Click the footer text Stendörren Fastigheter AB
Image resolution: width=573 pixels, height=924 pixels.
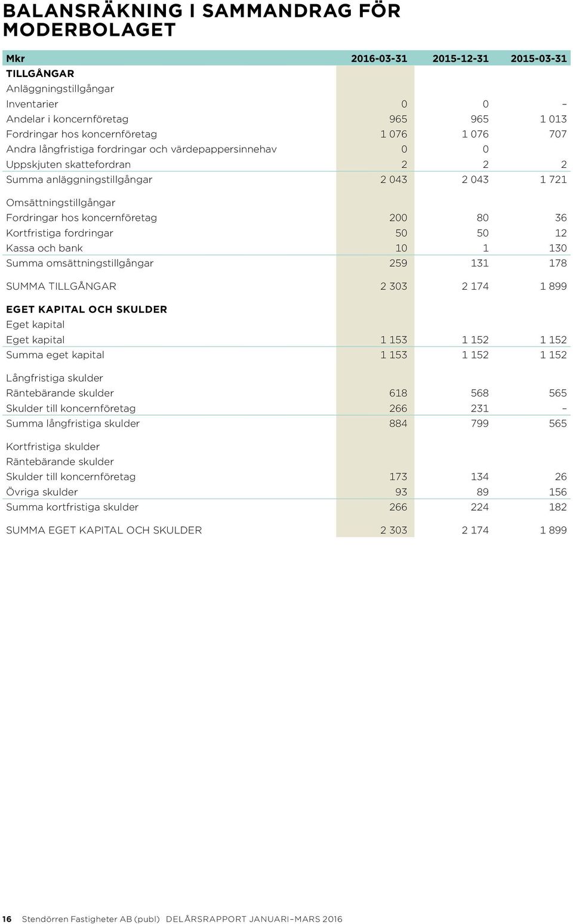77,919
